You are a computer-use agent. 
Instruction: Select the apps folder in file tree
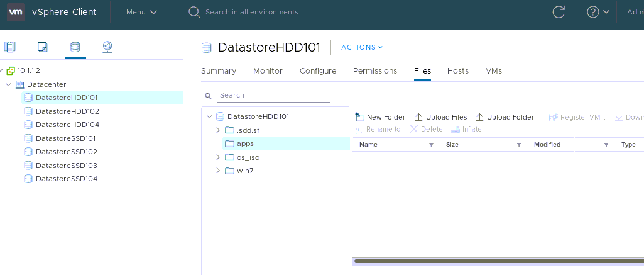(286, 144)
